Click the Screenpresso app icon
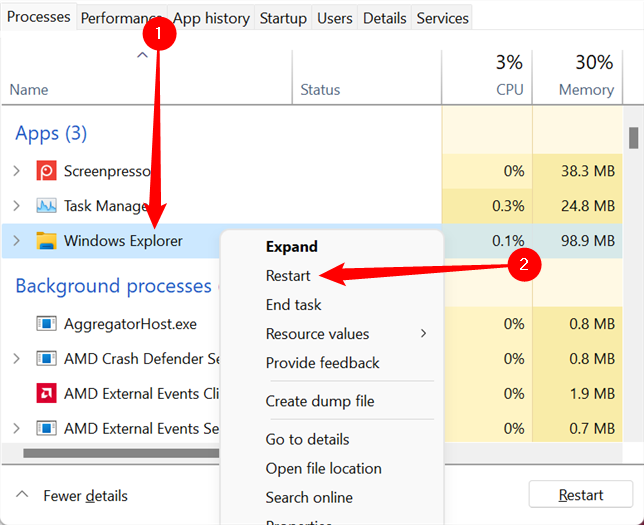This screenshot has width=644, height=525. tap(46, 171)
